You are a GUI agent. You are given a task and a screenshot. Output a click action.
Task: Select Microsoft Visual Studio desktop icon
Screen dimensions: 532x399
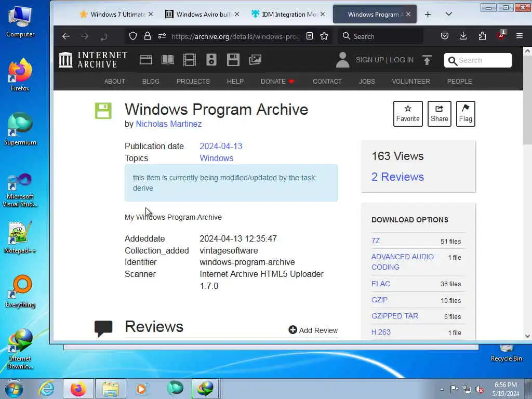(x=20, y=190)
